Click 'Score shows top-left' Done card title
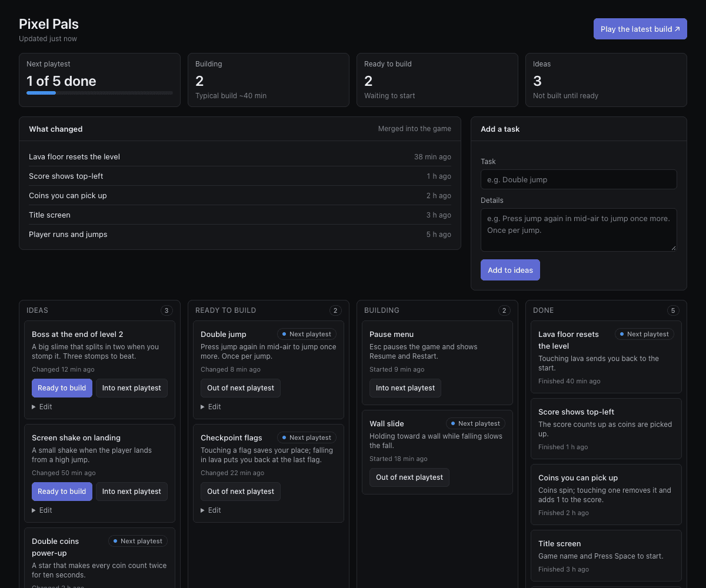 576,412
